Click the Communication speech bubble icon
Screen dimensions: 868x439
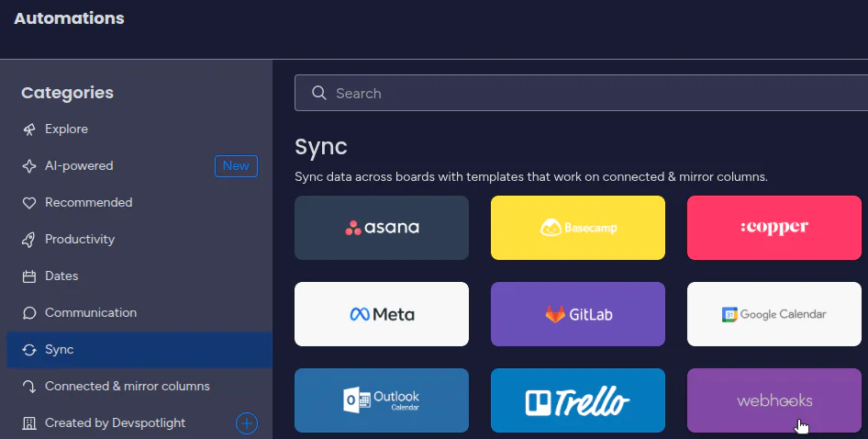pyautogui.click(x=28, y=313)
